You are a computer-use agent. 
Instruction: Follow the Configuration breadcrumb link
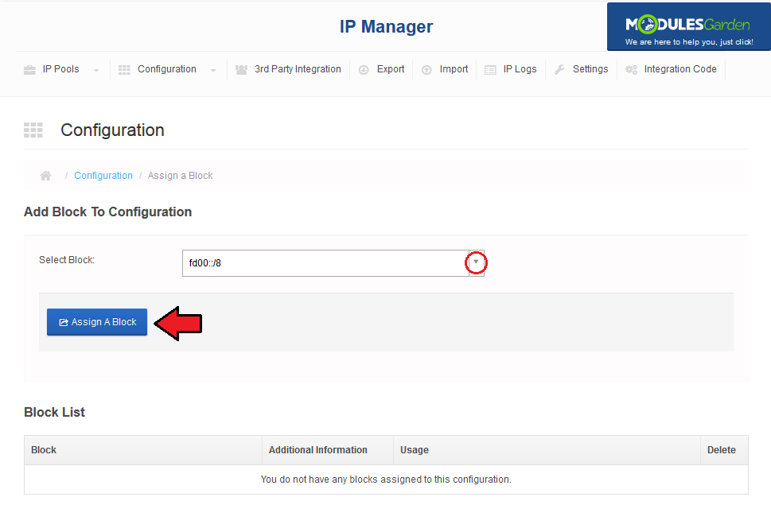coord(103,176)
